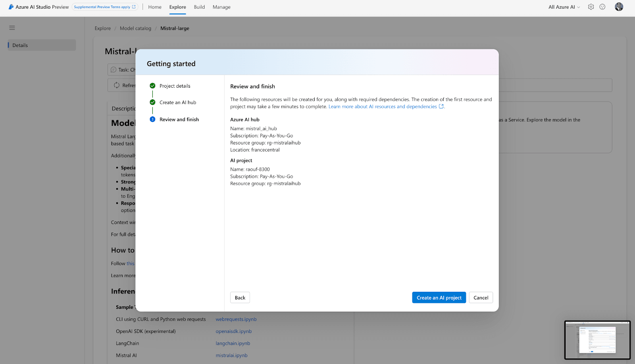Click the Create an AI hub step label
Viewport: 635px width, 364px height.
point(178,102)
